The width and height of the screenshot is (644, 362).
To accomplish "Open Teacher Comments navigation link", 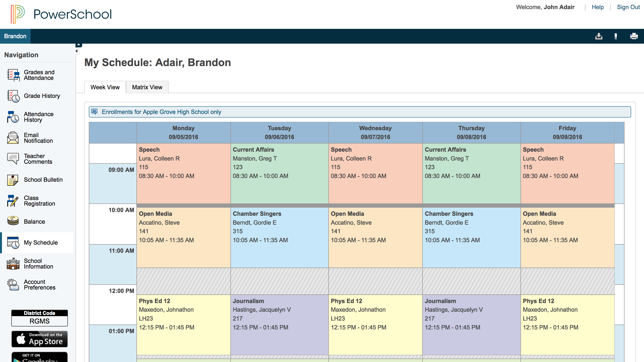I will tap(38, 159).
